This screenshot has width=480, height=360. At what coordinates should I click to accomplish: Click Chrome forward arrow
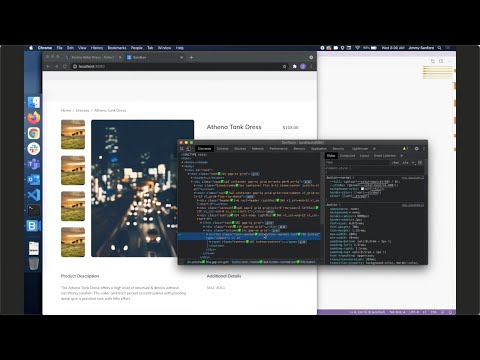pos(56,66)
